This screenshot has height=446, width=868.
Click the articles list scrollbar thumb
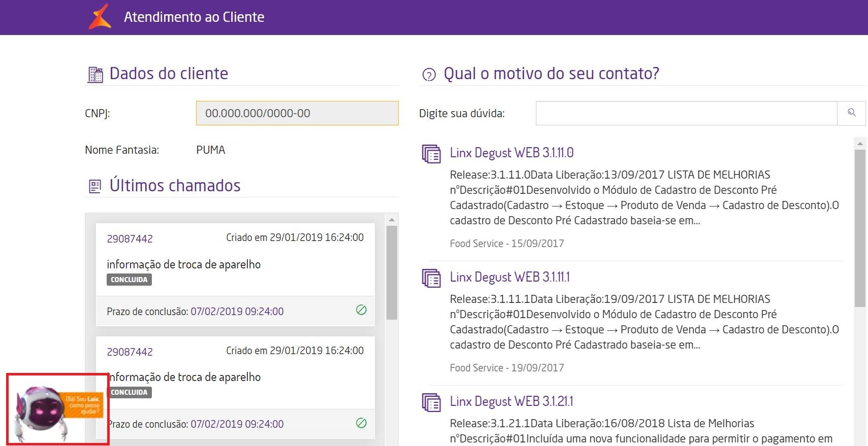(x=859, y=228)
